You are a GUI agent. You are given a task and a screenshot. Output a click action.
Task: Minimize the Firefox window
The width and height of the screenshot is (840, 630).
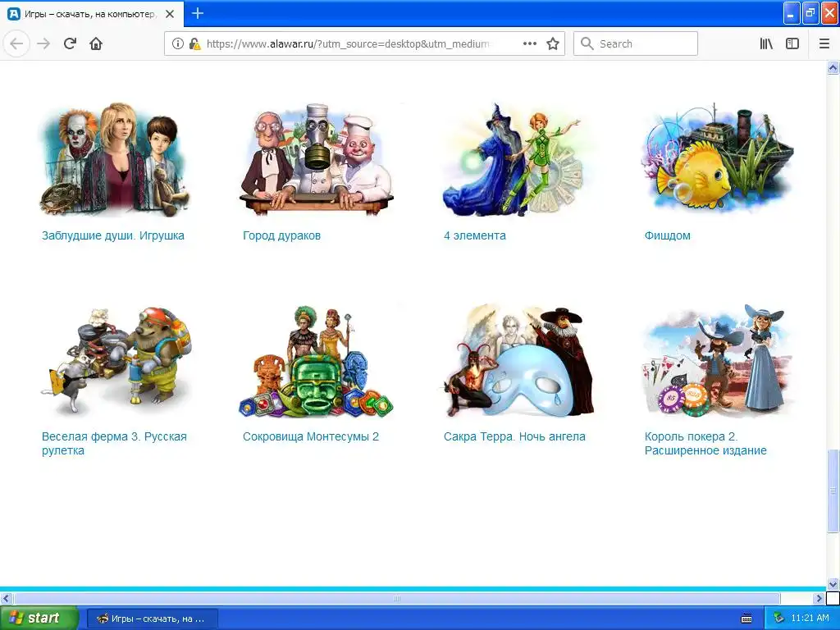pos(792,13)
